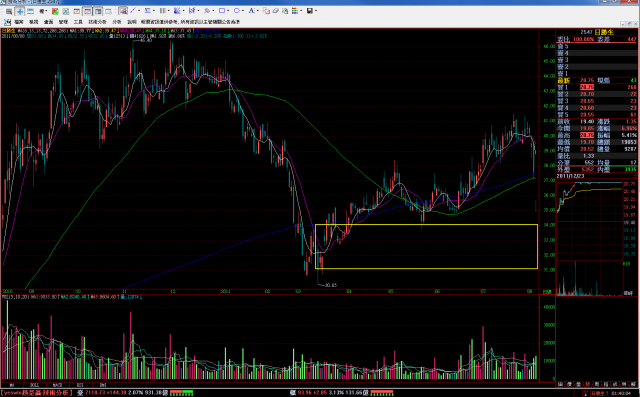Image resolution: width=640 pixels, height=397 pixels.
Task: Open the 畫面 menu
Action: pos(49,22)
